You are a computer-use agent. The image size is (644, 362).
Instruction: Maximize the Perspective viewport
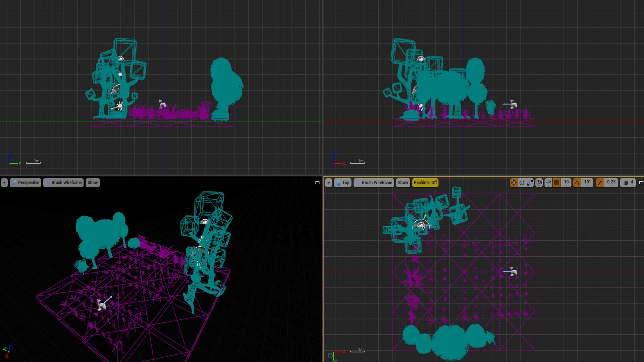(317, 183)
